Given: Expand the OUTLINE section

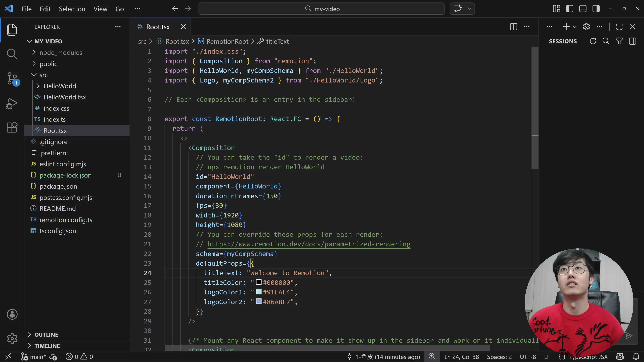Looking at the screenshot, I should click(x=46, y=335).
